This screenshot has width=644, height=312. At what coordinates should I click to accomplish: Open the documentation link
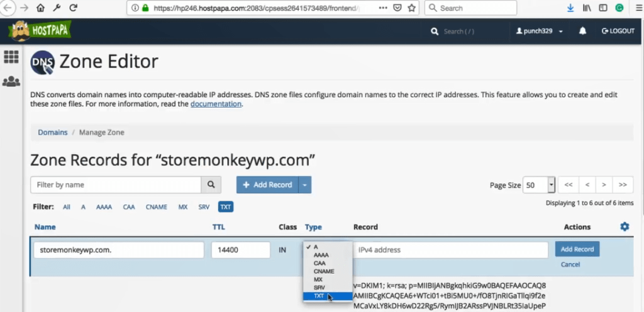click(x=216, y=104)
